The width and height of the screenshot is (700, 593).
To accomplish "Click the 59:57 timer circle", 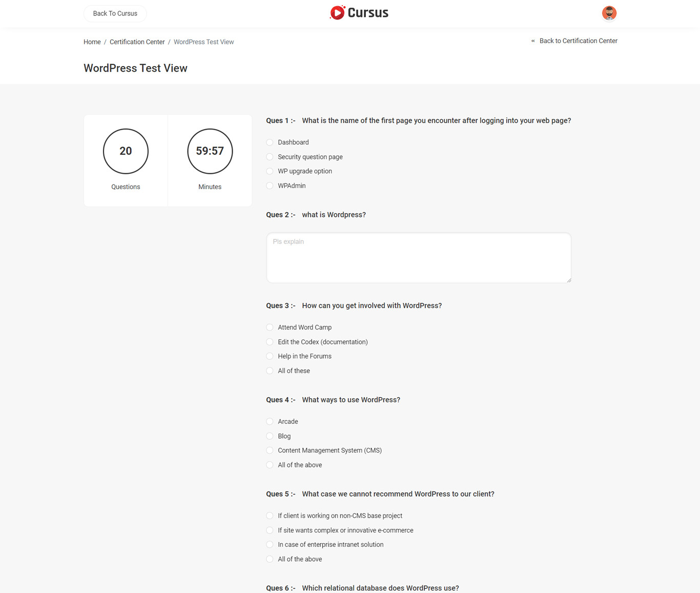I will (210, 151).
